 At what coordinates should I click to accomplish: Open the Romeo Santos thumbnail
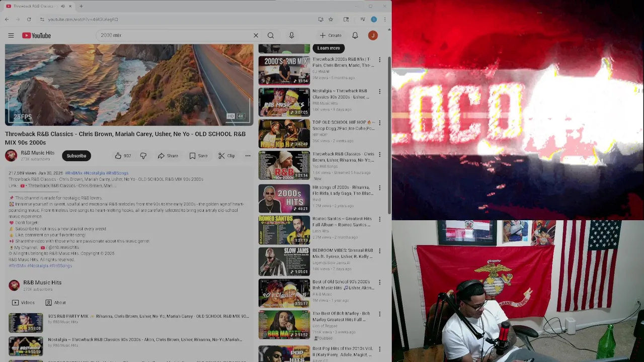pyautogui.click(x=284, y=230)
